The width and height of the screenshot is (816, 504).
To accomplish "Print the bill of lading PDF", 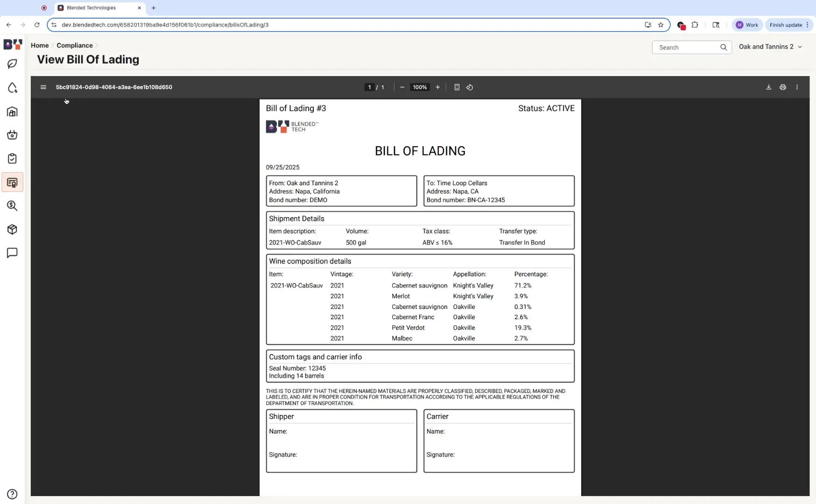I will (783, 87).
